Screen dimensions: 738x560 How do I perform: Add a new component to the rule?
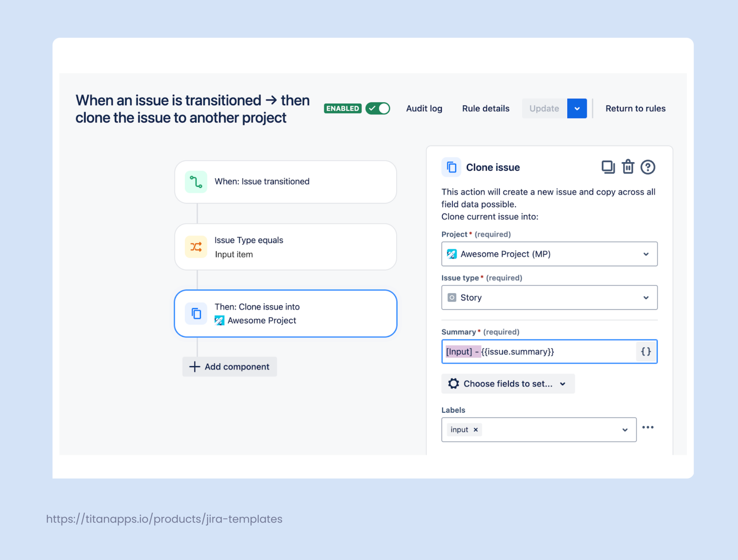point(230,367)
